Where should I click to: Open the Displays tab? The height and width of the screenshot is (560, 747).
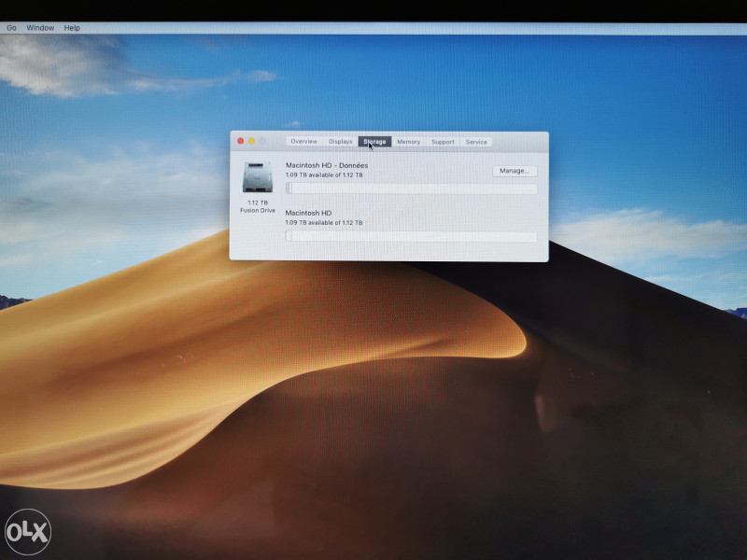pos(340,142)
